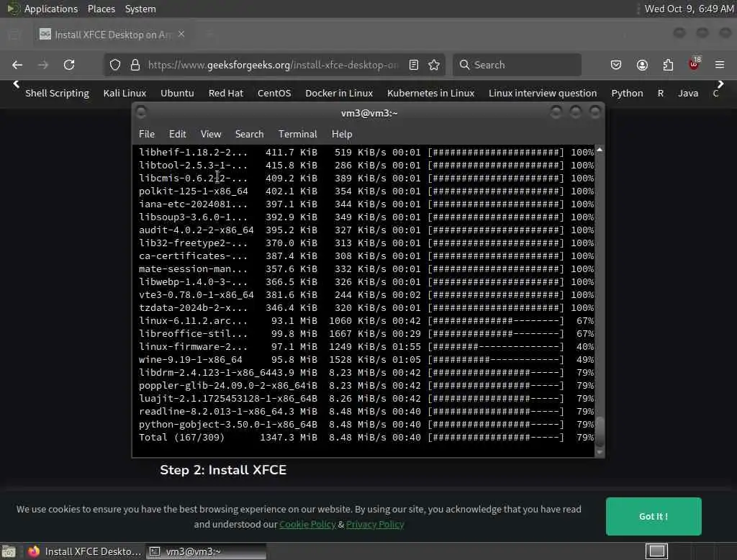This screenshot has height=560, width=737.
Task: Open the R category link
Action: [661, 93]
